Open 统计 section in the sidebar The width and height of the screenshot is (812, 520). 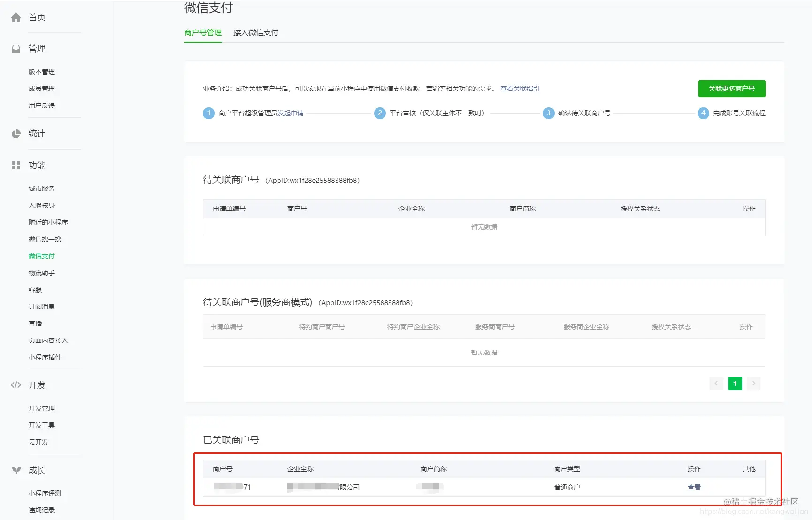point(37,134)
